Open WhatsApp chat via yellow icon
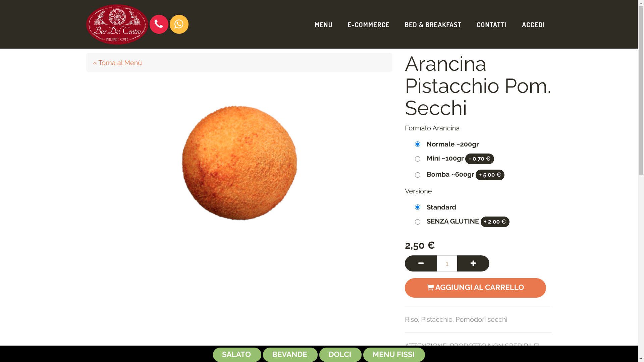The image size is (644, 362). (x=179, y=24)
